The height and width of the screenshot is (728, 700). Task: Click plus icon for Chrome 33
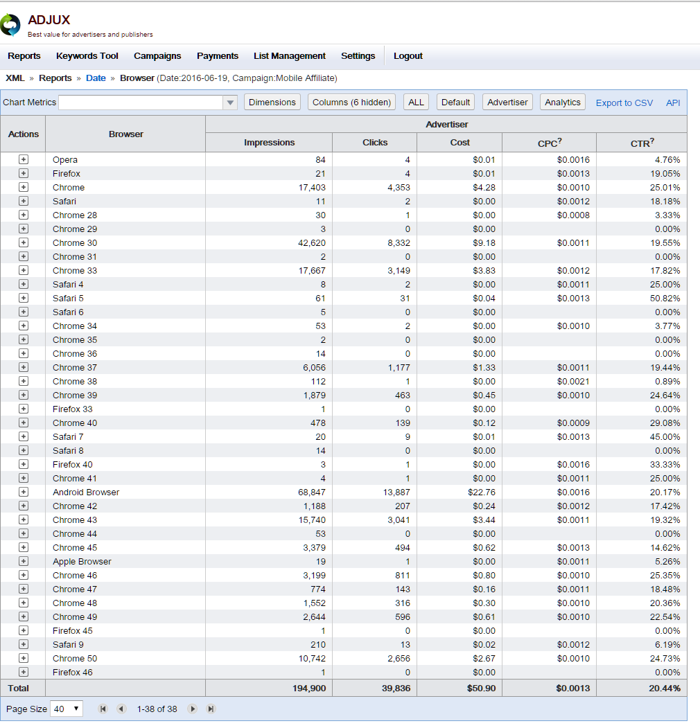pos(24,270)
